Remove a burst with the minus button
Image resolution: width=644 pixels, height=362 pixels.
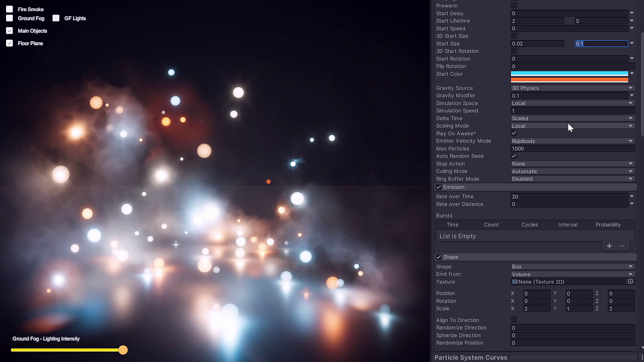point(622,246)
